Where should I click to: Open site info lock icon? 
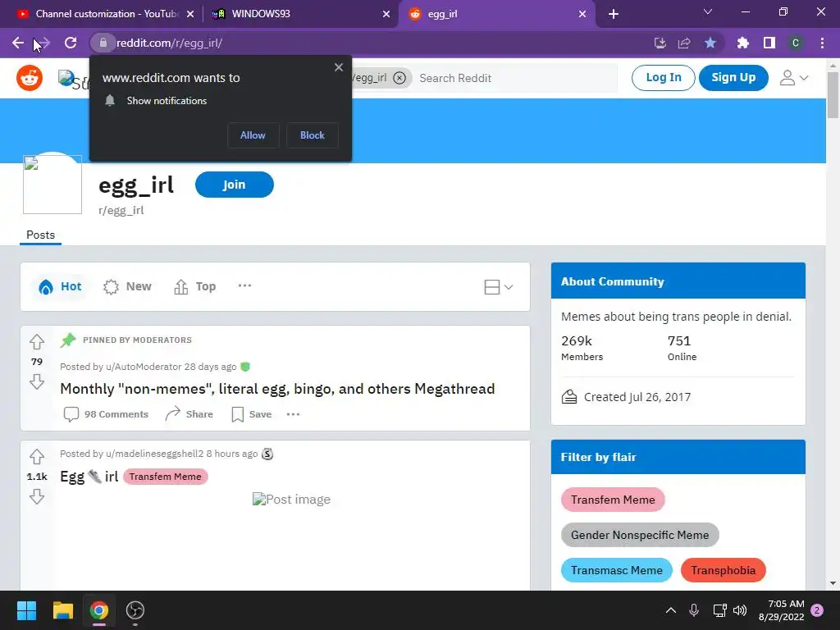(103, 43)
